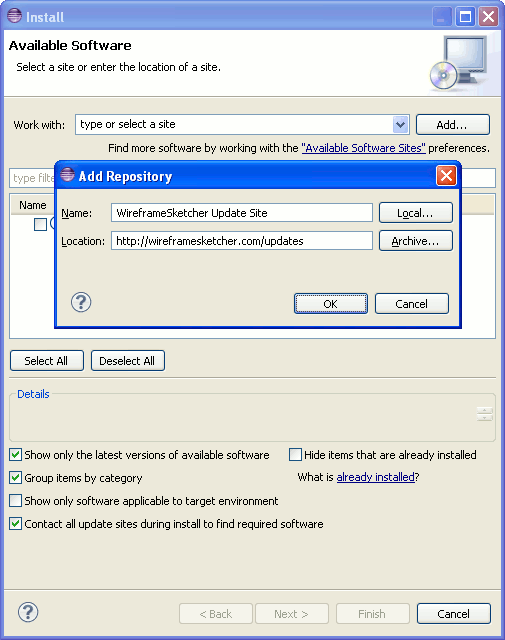The image size is (505, 640).
Task: Click Cancel in Add Repository dialog
Action: [x=412, y=304]
